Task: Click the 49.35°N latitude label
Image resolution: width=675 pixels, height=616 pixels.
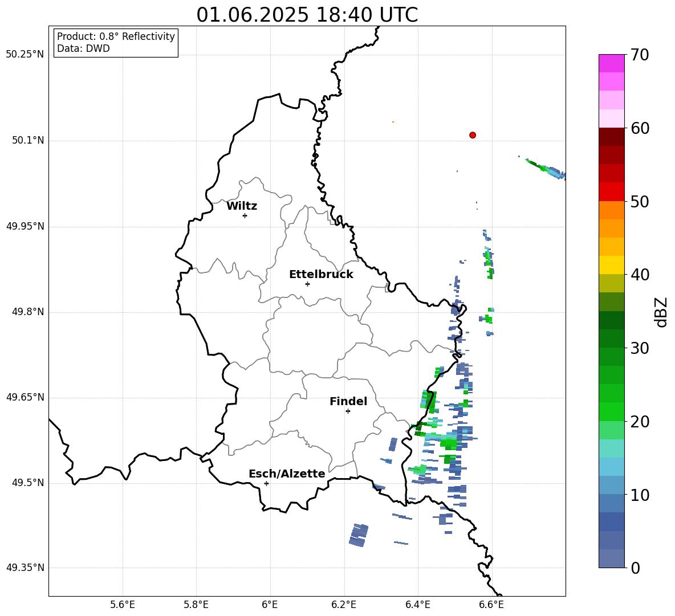Action: click(25, 568)
